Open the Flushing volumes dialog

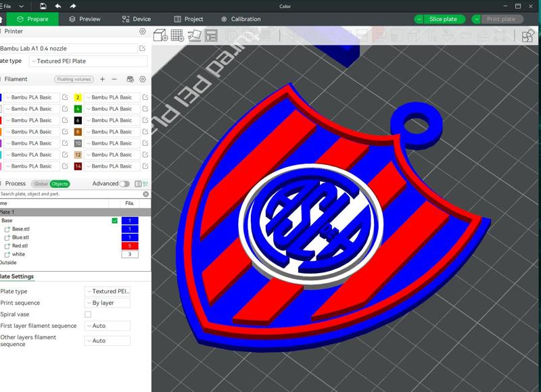coord(74,79)
